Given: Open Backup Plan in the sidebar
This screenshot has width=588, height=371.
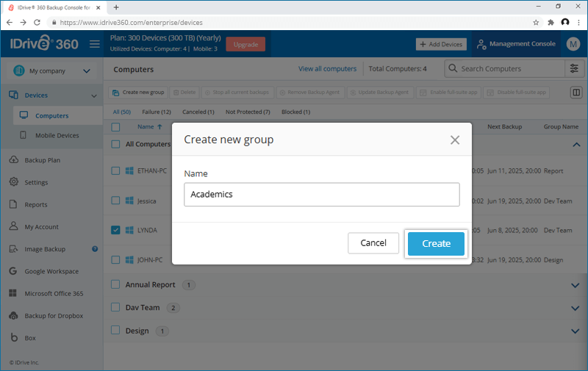Looking at the screenshot, I should [x=43, y=160].
